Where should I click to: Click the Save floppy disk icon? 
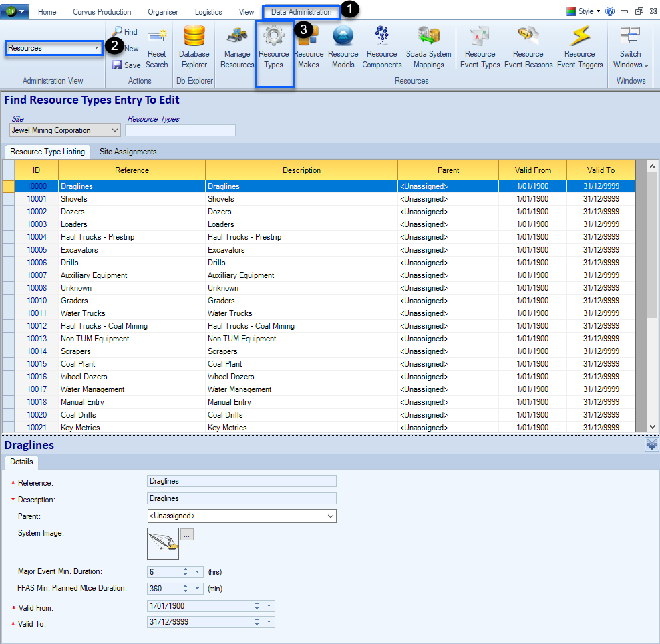117,65
